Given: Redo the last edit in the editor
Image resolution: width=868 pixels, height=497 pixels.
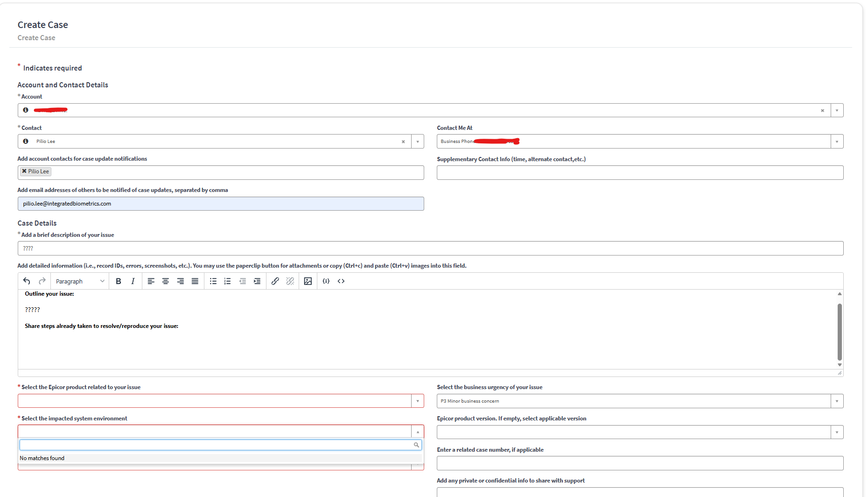Looking at the screenshot, I should click(42, 281).
